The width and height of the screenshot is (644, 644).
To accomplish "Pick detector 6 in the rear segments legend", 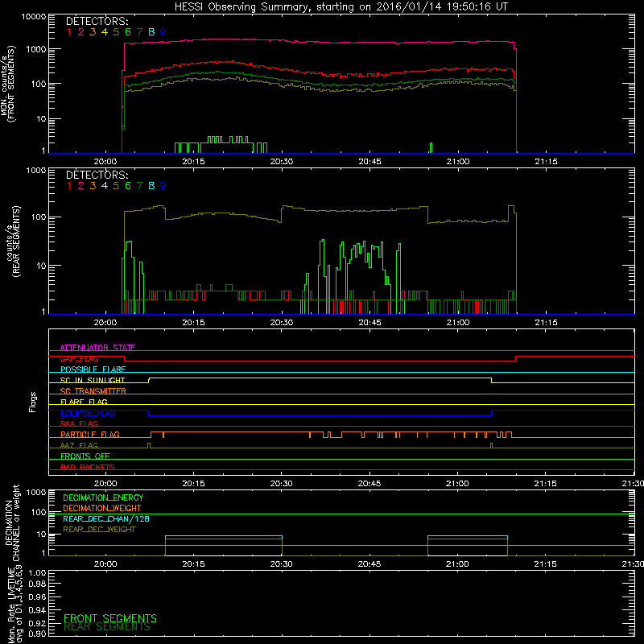I will (128, 186).
